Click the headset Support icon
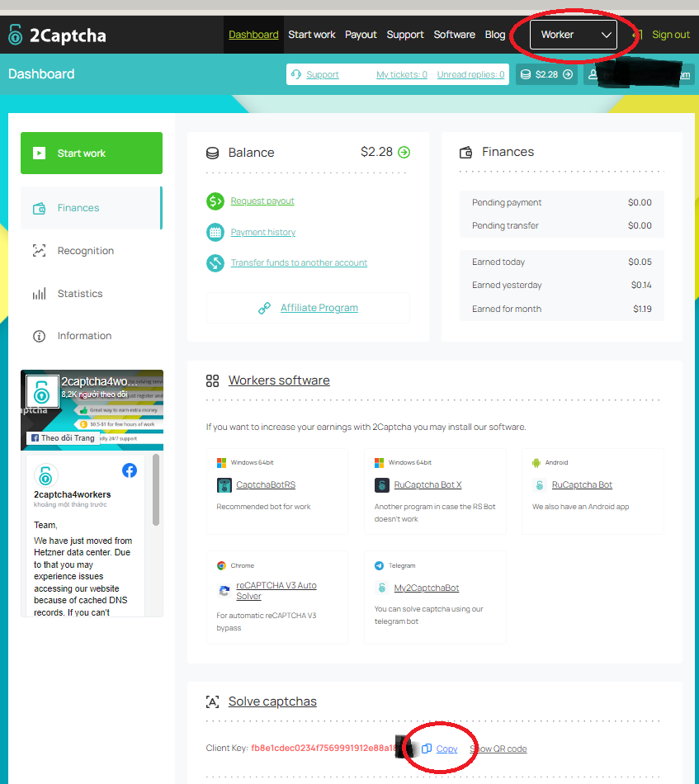Viewport: 699px width, 784px height. tap(296, 74)
